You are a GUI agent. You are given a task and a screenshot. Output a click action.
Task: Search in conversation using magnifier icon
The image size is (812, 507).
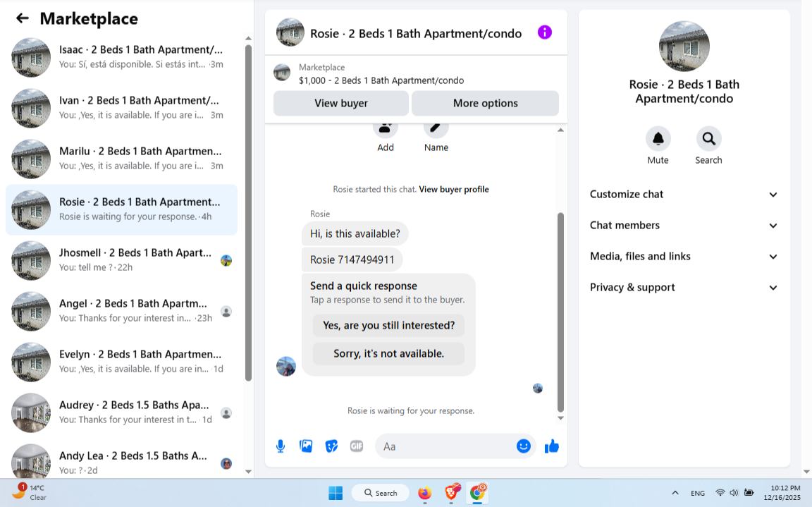(x=708, y=139)
